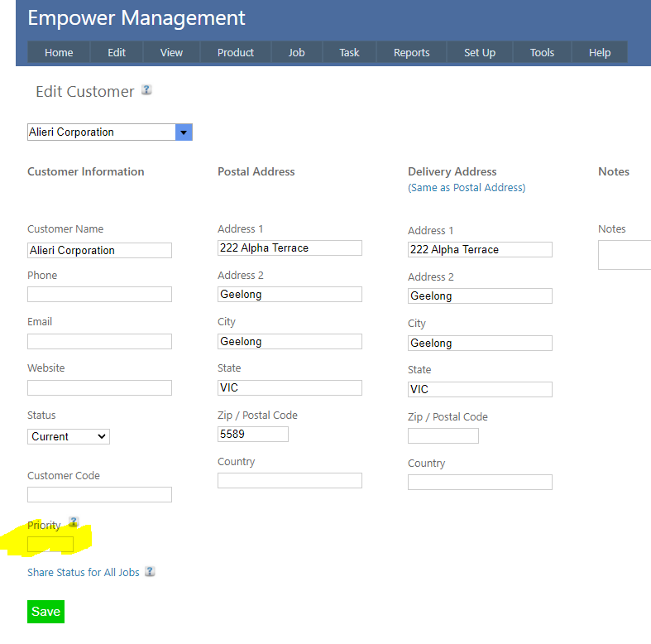
Task: Open the Reports menu
Action: point(411,52)
